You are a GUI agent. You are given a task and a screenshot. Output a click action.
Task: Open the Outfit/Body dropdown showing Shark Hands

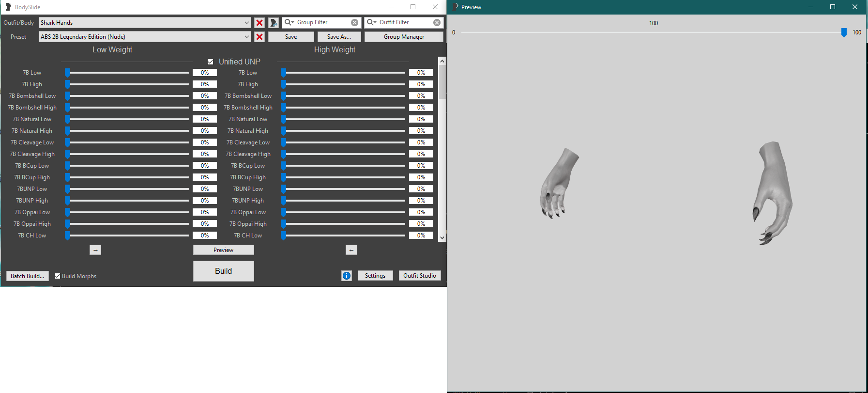coord(145,23)
